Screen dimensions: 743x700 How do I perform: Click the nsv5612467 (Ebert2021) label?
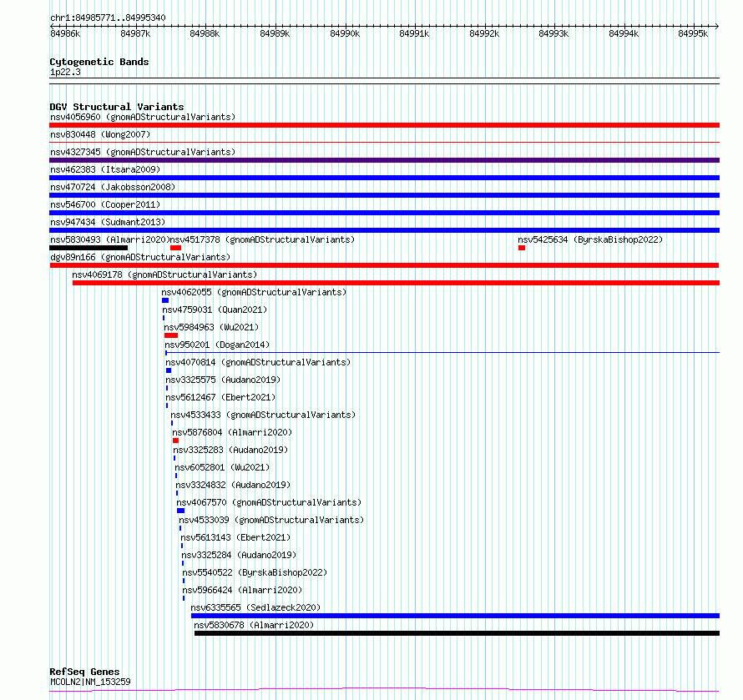click(x=220, y=397)
